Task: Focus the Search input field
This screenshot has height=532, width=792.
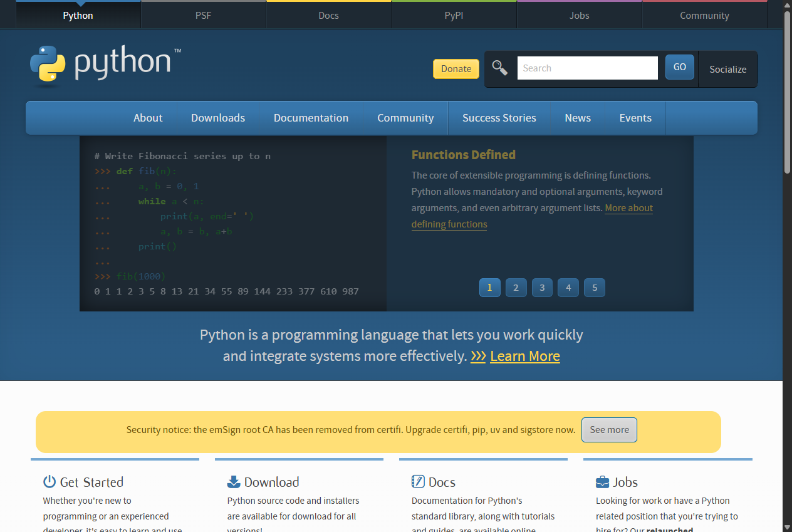Action: (x=587, y=68)
